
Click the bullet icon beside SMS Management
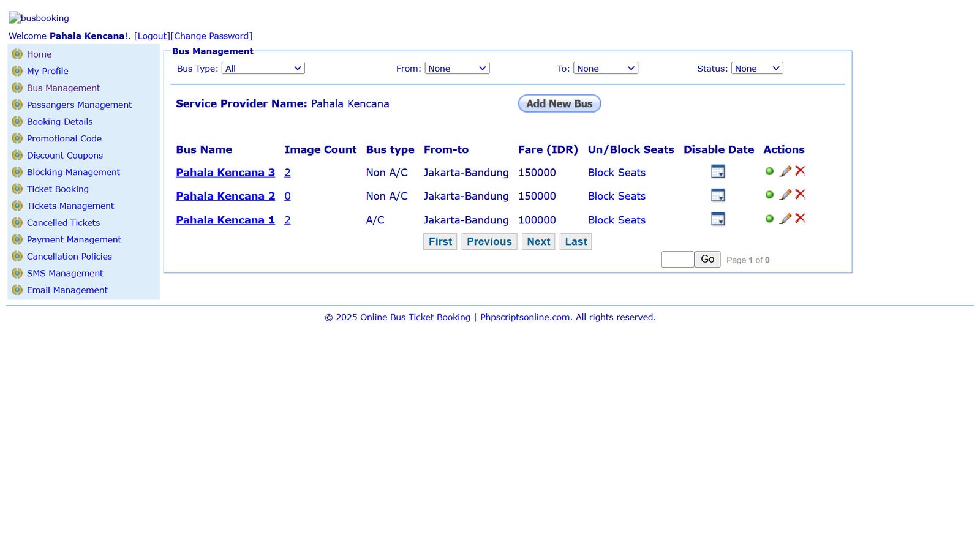pos(17,273)
